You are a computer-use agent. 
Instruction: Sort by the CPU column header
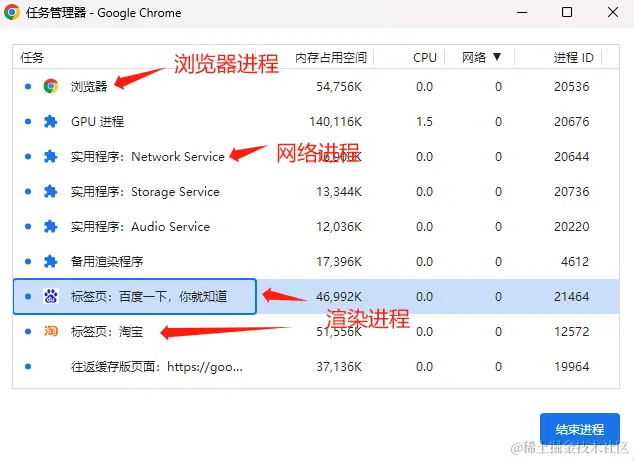pyautogui.click(x=425, y=57)
